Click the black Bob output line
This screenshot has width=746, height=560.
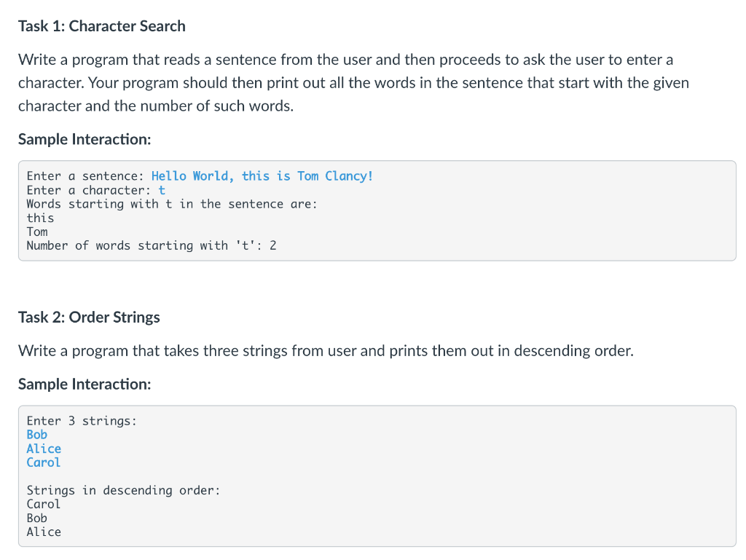(x=37, y=518)
